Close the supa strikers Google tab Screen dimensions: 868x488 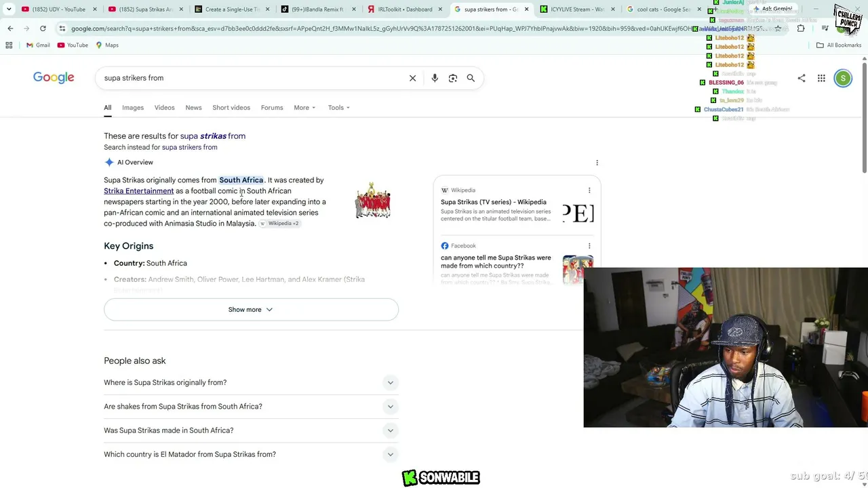tap(526, 9)
